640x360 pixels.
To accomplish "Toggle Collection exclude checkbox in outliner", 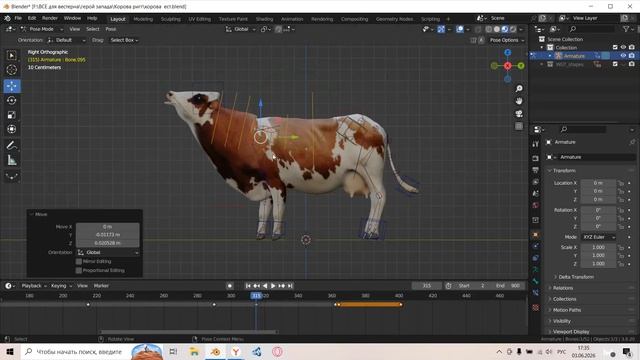I will [x=615, y=47].
